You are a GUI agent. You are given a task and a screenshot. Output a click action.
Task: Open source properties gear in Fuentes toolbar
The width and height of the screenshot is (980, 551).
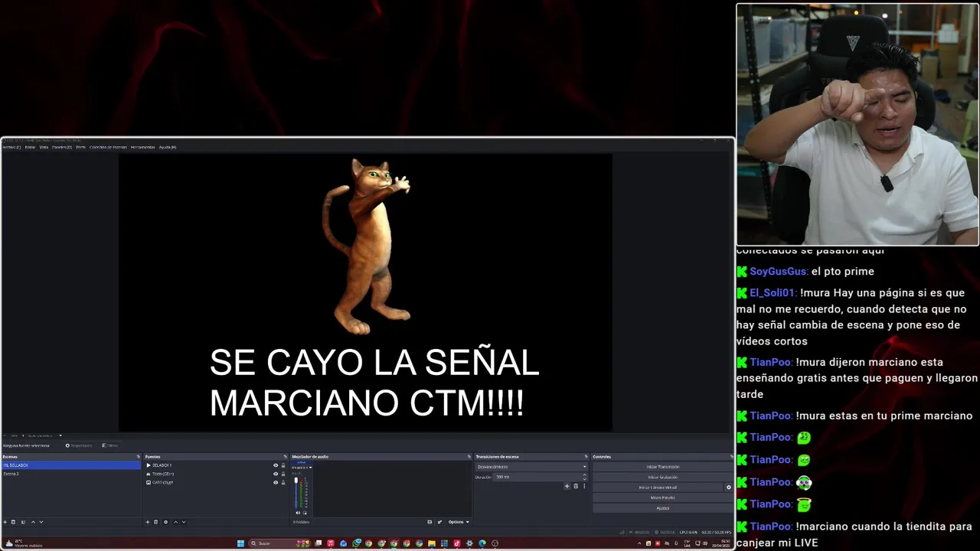(165, 522)
